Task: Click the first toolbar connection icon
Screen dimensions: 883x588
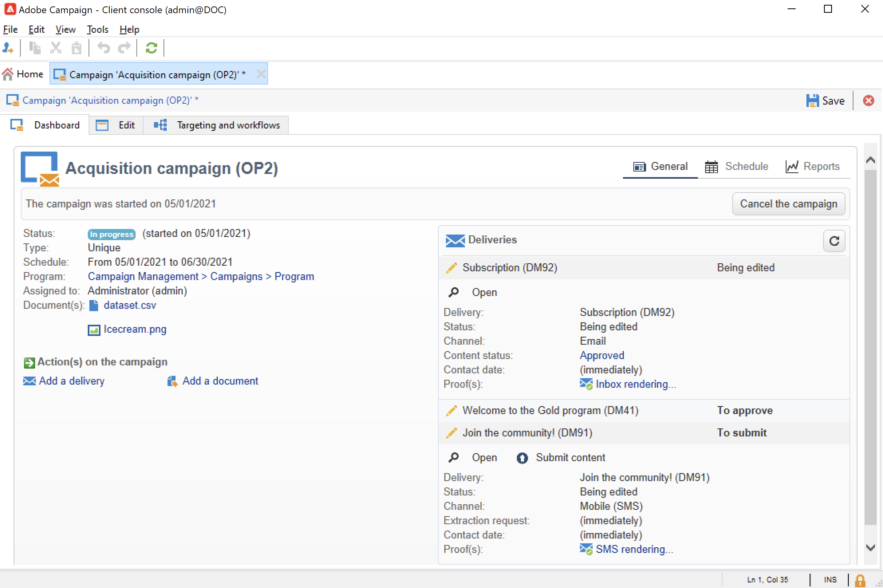Action: pyautogui.click(x=8, y=48)
